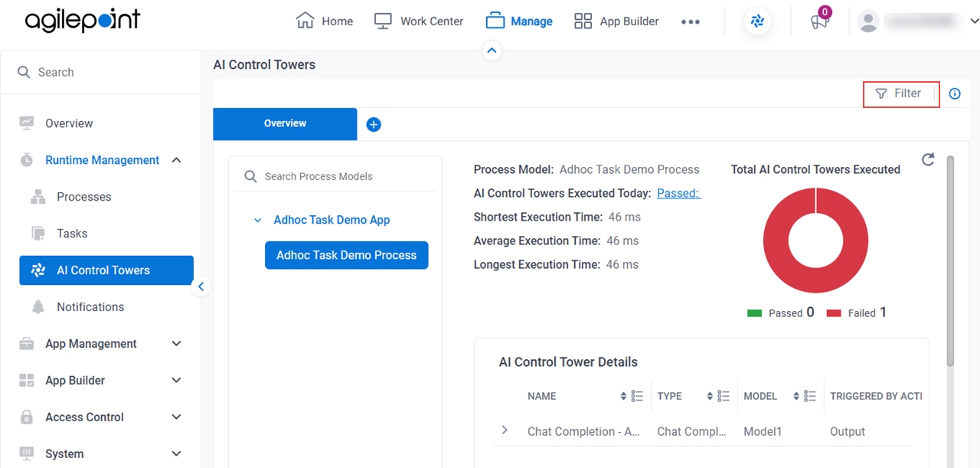This screenshot has height=468, width=980.
Task: Sort by the MODEL column
Action: pyautogui.click(x=796, y=397)
